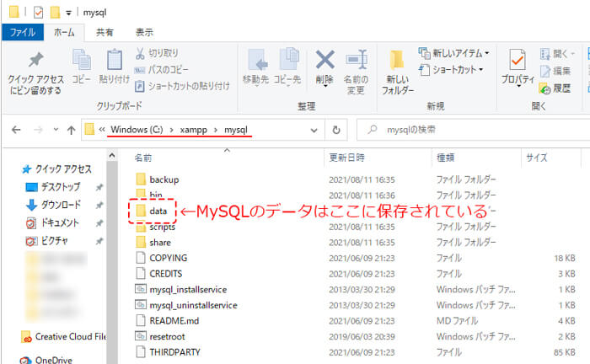Create a New Folder from ribbon
Viewport: 590px width, 364px height.
coord(397,72)
